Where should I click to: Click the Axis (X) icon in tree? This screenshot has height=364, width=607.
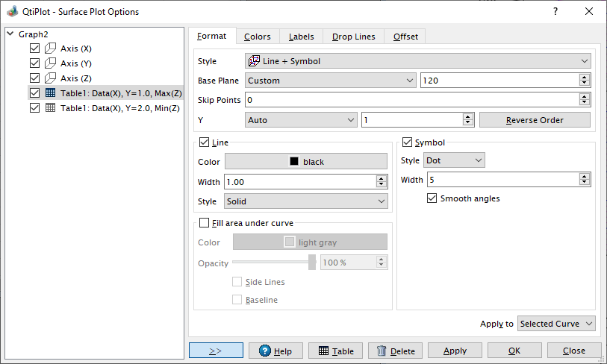coord(51,48)
